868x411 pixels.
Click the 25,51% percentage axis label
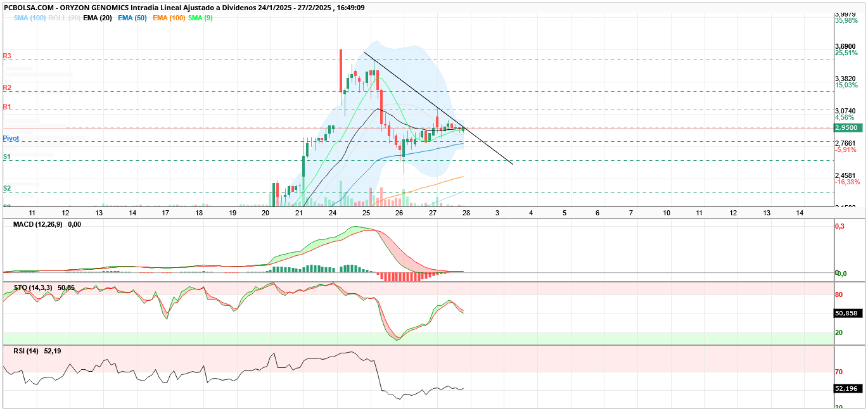click(845, 53)
